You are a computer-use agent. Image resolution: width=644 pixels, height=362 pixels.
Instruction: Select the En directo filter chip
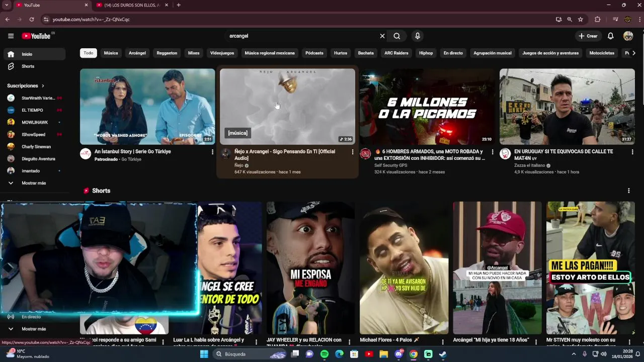[x=453, y=53]
